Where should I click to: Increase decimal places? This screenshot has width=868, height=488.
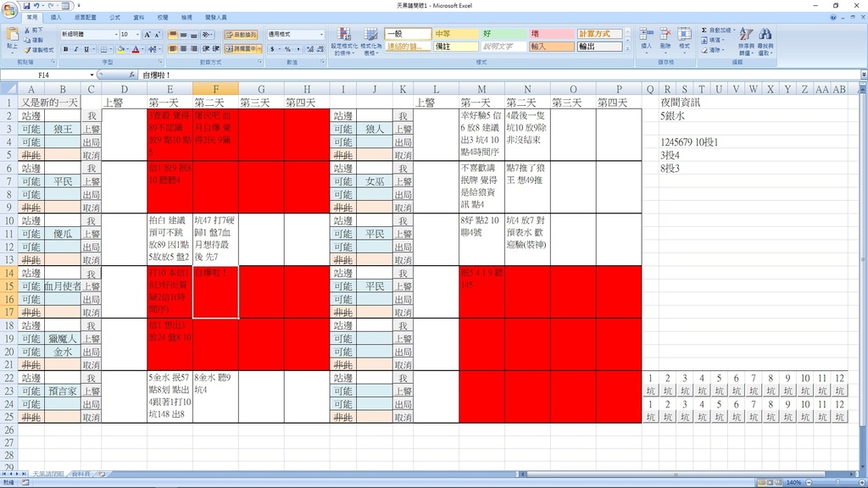pyautogui.click(x=309, y=49)
